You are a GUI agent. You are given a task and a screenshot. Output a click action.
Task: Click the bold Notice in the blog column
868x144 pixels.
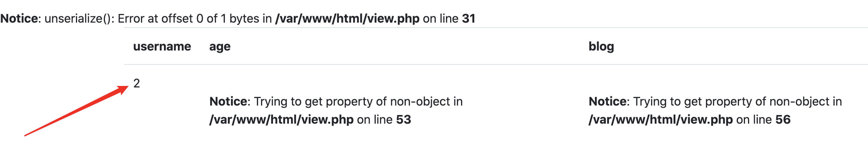pyautogui.click(x=607, y=101)
